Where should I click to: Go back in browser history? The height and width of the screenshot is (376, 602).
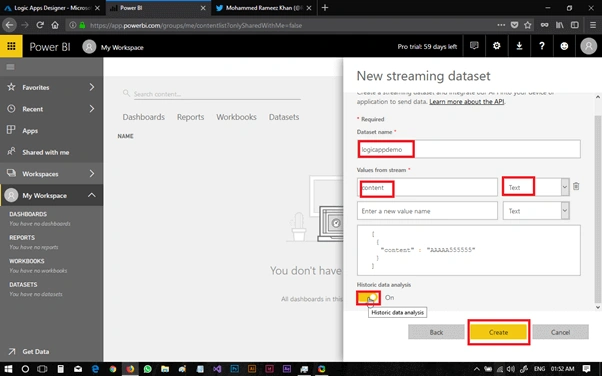click(x=9, y=25)
